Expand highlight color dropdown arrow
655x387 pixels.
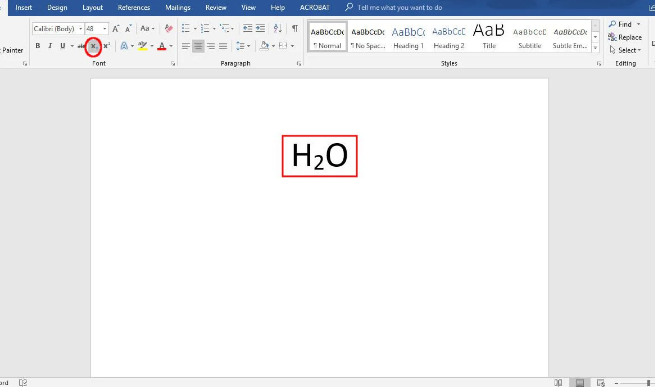pos(152,46)
